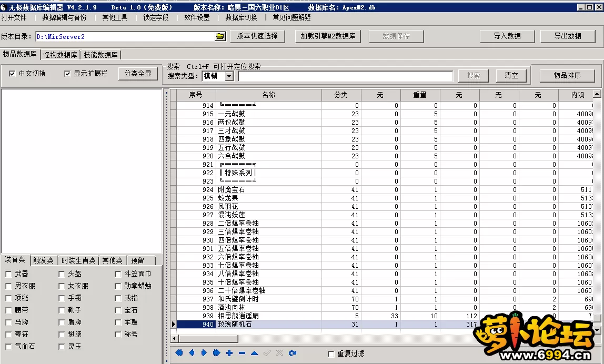The image size is (604, 364).
Task: Click the 序号 column header
Action: [x=196, y=95]
